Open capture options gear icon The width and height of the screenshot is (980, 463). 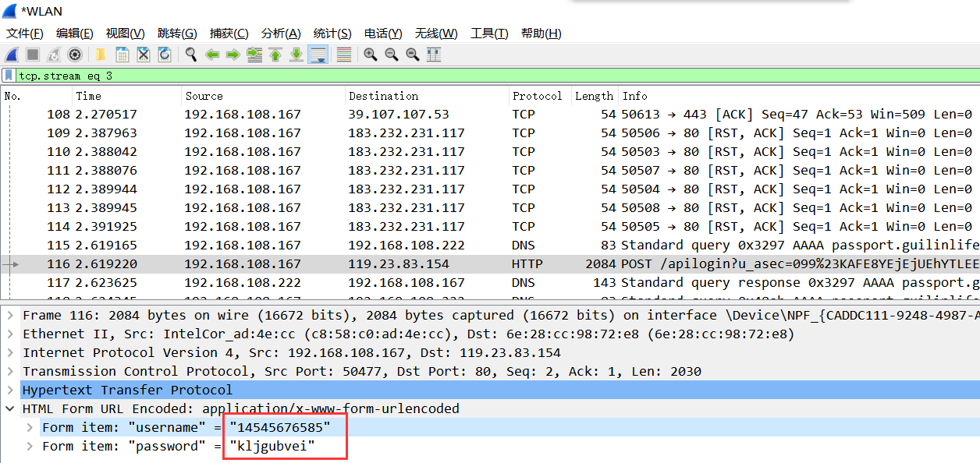[x=75, y=55]
